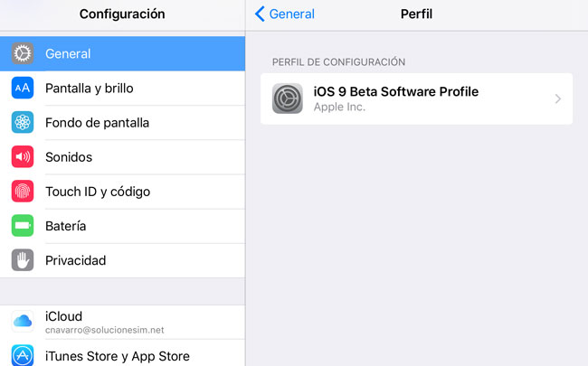The image size is (588, 366).
Task: Tap the Pantalla y brillo AA icon
Action: (23, 88)
